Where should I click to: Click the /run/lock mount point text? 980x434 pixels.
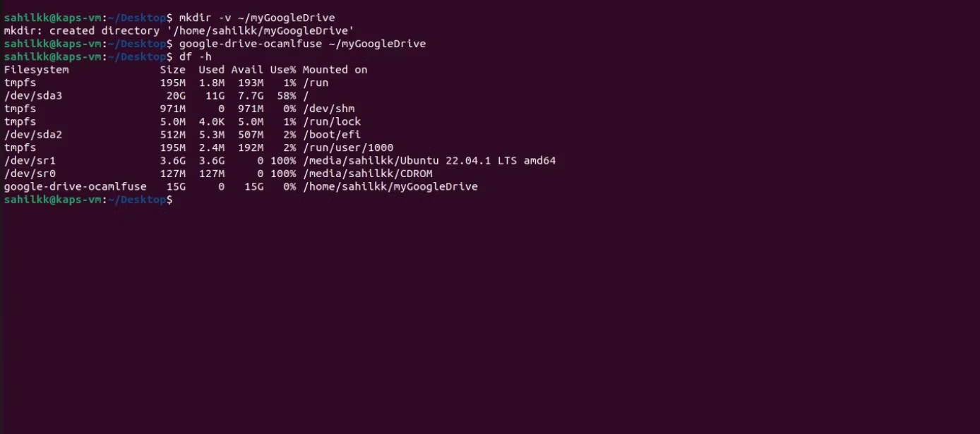(332, 122)
